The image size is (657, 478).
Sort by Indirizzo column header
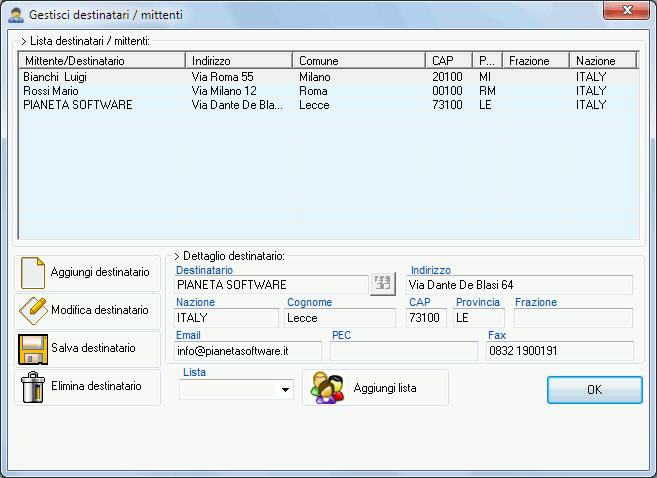[239, 61]
